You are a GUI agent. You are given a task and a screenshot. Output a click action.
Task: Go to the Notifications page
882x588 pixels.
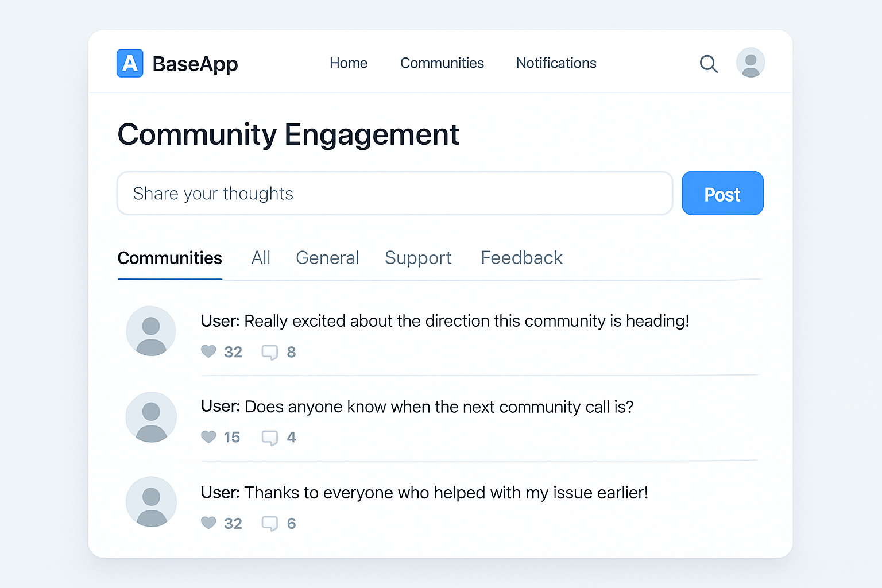555,63
